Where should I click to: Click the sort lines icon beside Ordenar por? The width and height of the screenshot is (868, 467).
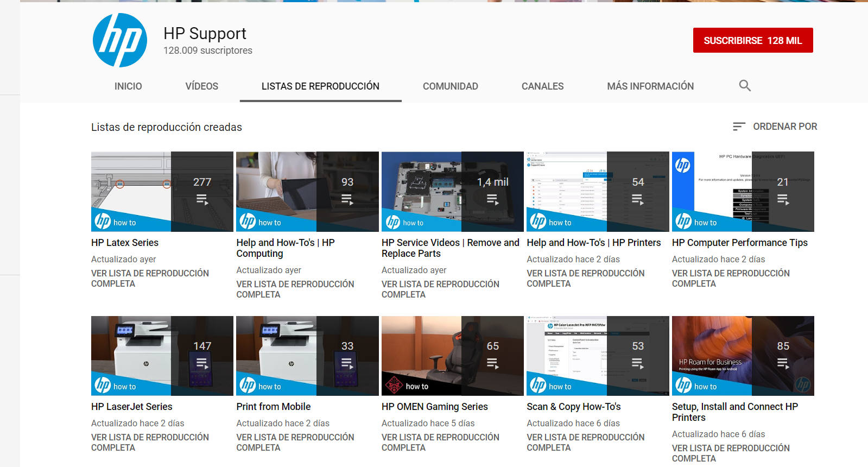click(739, 127)
